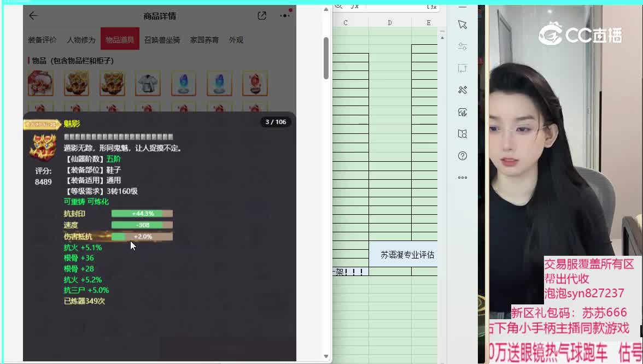Image resolution: width=643 pixels, height=364 pixels.
Task: Click the 魅影 item name
Action: click(x=72, y=124)
